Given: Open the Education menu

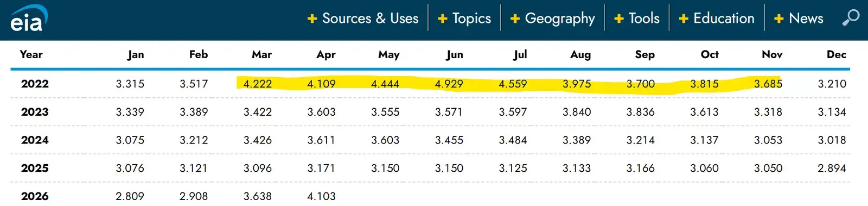Looking at the screenshot, I should 724,18.
